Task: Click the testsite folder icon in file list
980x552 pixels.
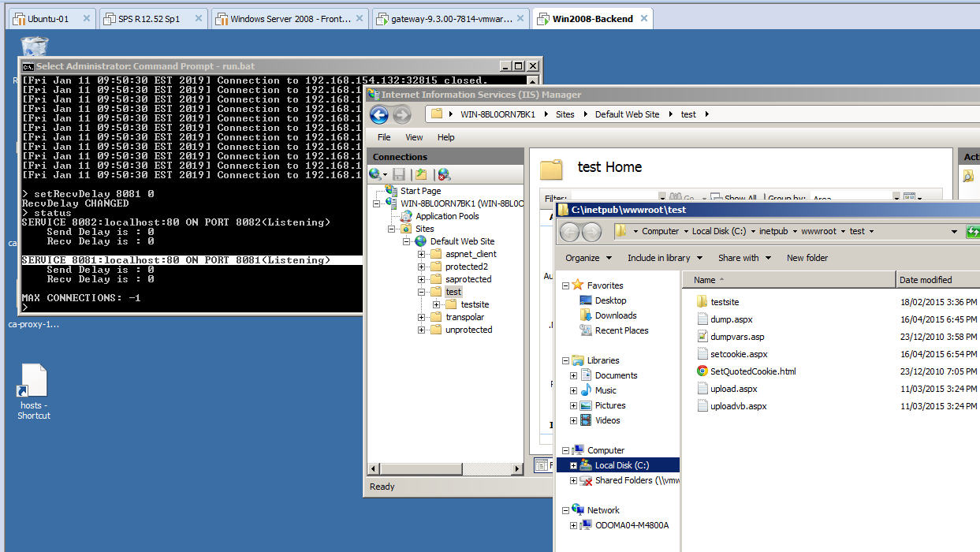Action: click(x=703, y=302)
